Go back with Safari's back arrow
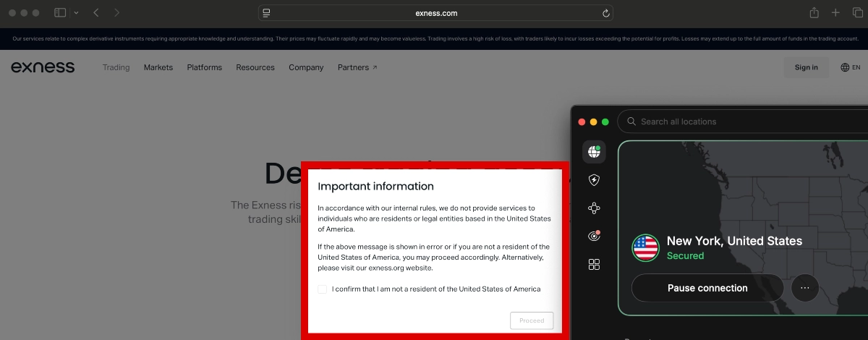The image size is (868, 340). click(96, 13)
